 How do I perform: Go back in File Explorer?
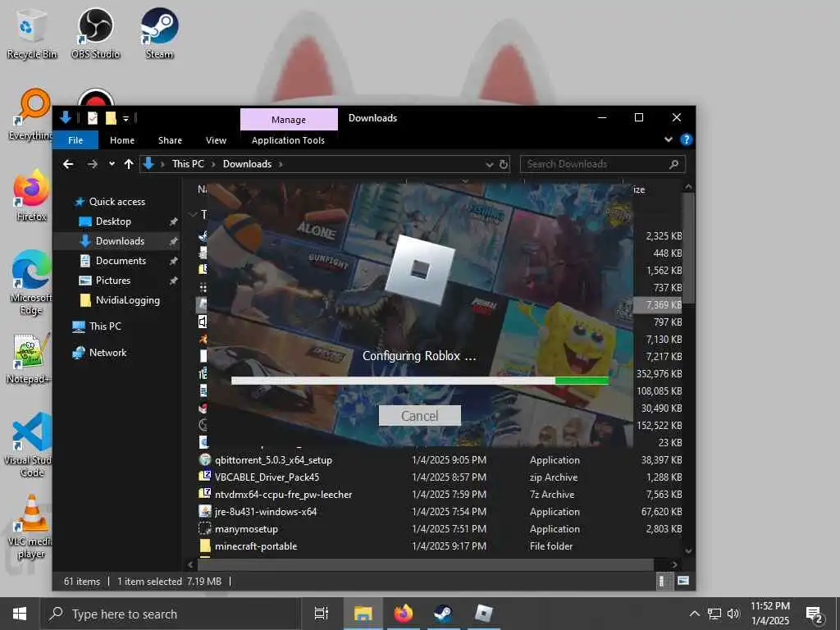click(x=68, y=164)
